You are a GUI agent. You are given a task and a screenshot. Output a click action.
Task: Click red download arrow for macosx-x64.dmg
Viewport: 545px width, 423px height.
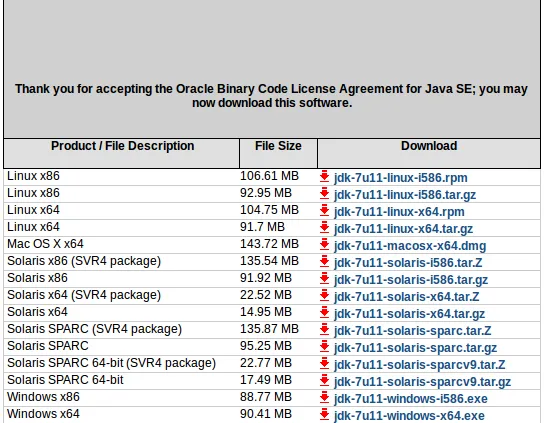tap(324, 244)
